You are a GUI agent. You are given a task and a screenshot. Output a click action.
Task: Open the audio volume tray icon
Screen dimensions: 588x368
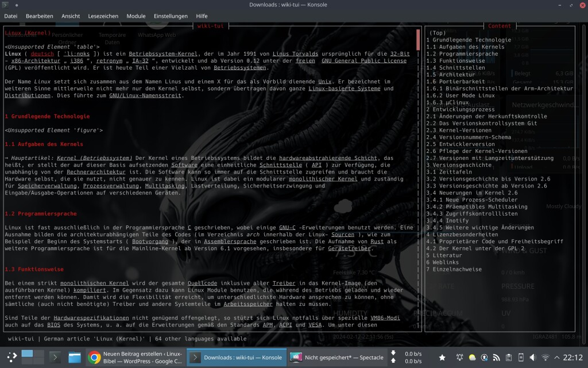(533, 358)
